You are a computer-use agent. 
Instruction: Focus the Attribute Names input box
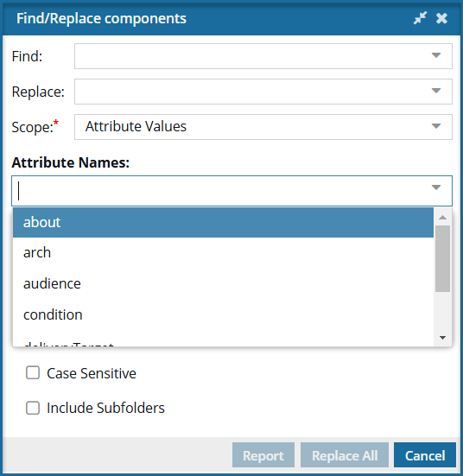(222, 191)
